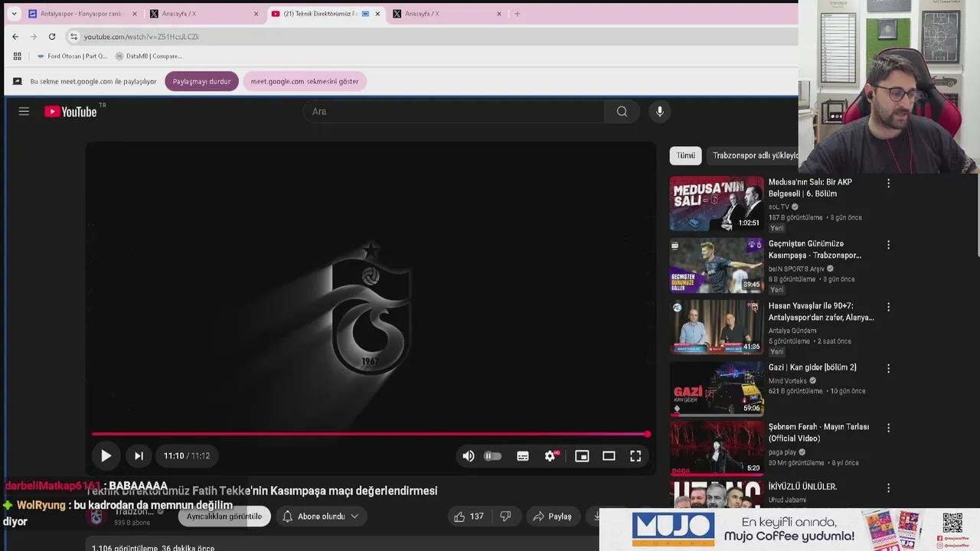Switch to the Teknik Direktörümüz YouTube tab
The width and height of the screenshot is (980, 551).
326,14
